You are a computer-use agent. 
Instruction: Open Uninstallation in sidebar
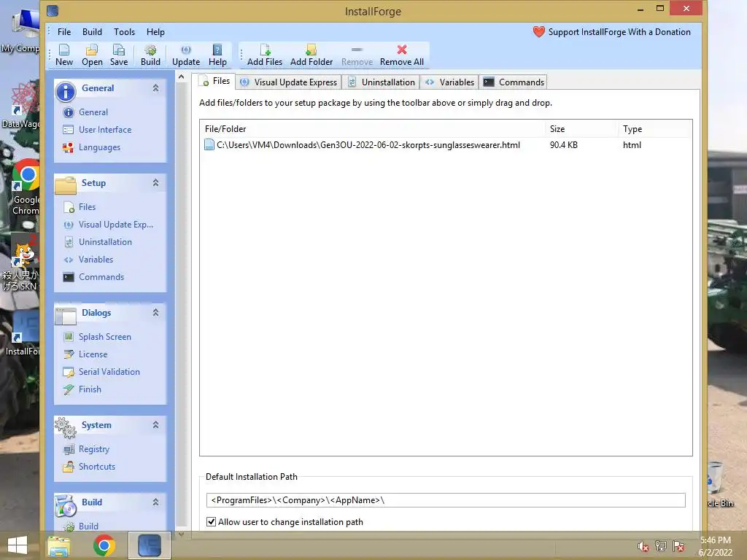(x=105, y=242)
